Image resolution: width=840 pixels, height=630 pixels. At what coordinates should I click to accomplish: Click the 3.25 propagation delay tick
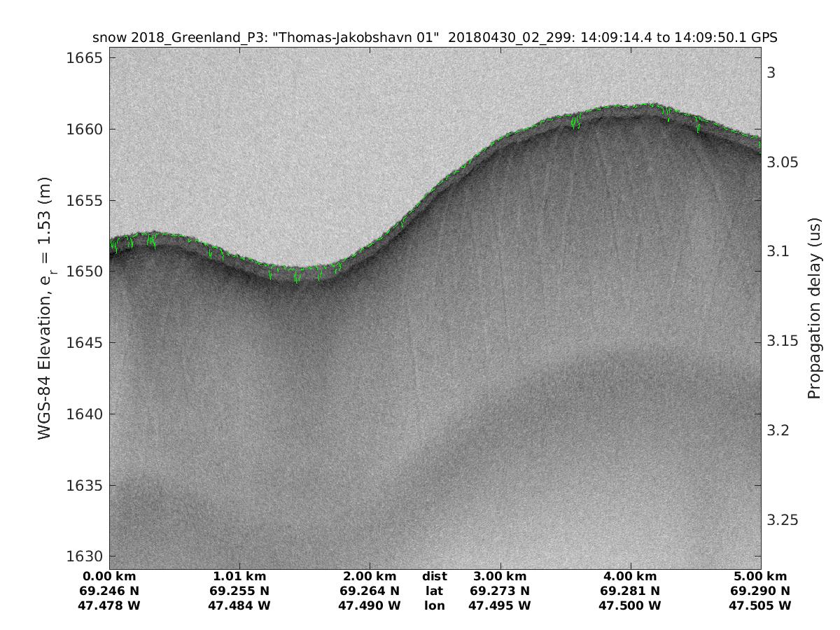[x=783, y=520]
